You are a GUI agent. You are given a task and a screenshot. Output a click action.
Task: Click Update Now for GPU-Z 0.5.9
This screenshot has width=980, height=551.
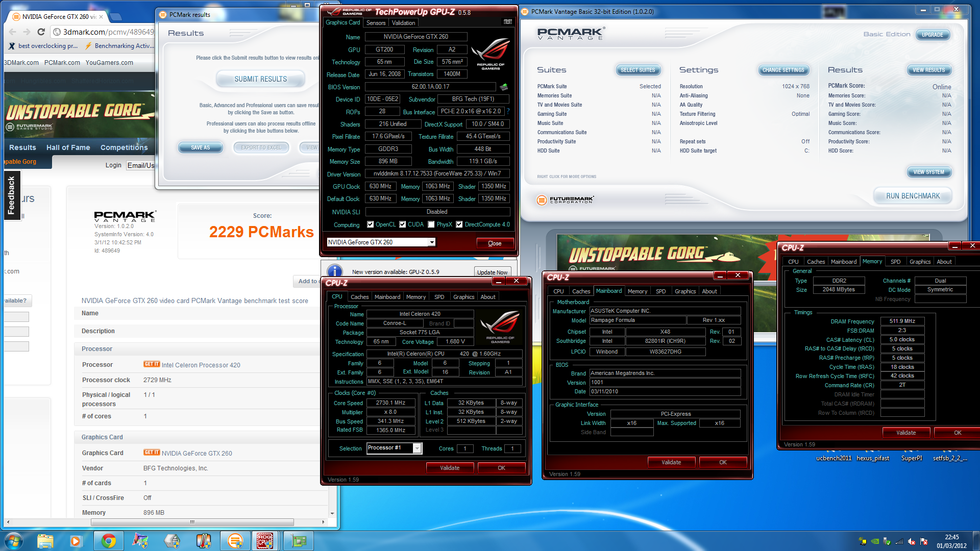(x=492, y=272)
